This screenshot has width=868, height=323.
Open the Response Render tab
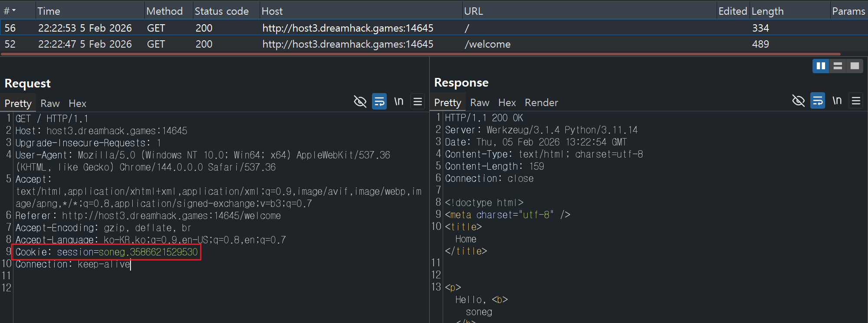(x=541, y=103)
